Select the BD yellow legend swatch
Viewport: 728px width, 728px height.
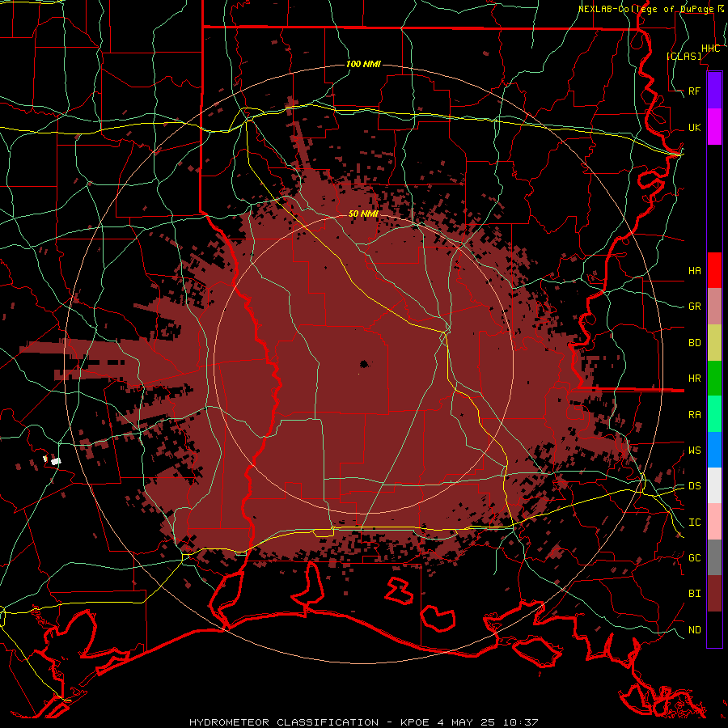714,343
